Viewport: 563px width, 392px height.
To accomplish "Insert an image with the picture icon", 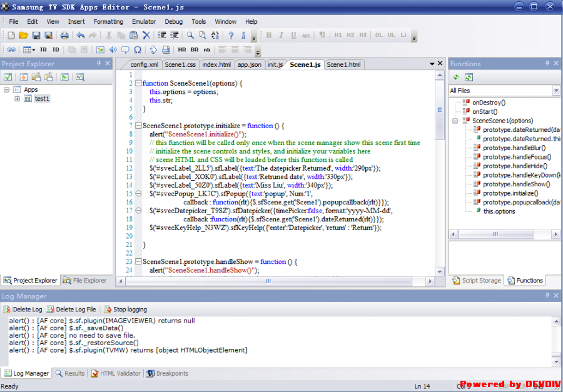I will tap(100, 49).
